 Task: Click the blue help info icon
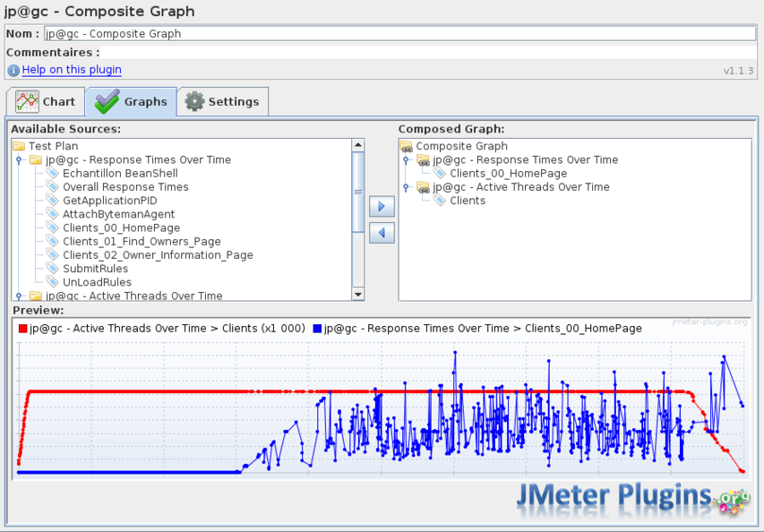point(13,70)
